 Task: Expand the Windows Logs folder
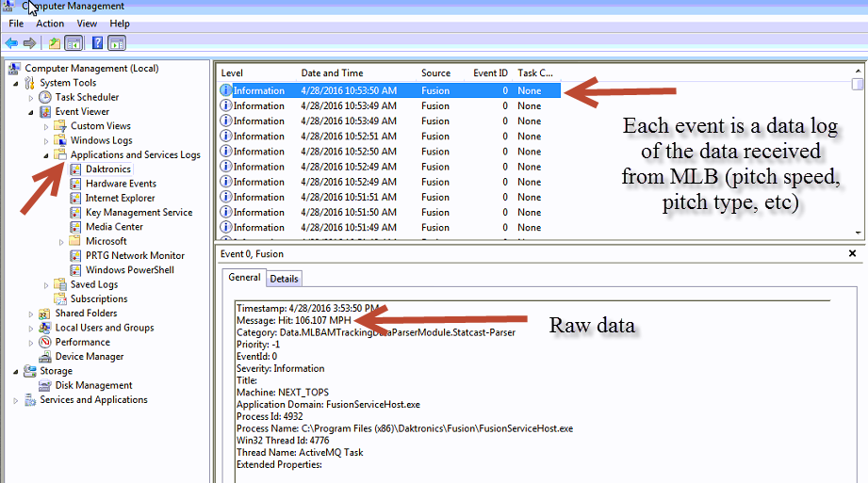click(46, 140)
